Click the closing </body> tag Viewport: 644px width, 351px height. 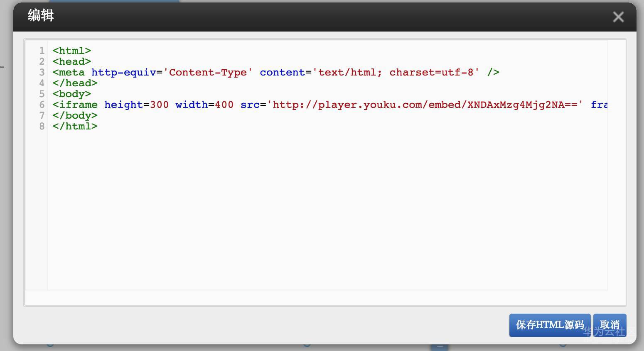pyautogui.click(x=75, y=115)
